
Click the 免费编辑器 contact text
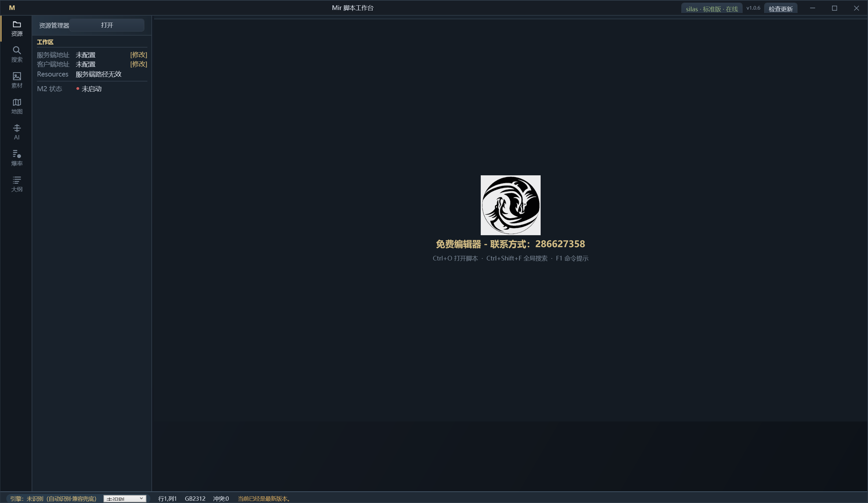tap(510, 244)
